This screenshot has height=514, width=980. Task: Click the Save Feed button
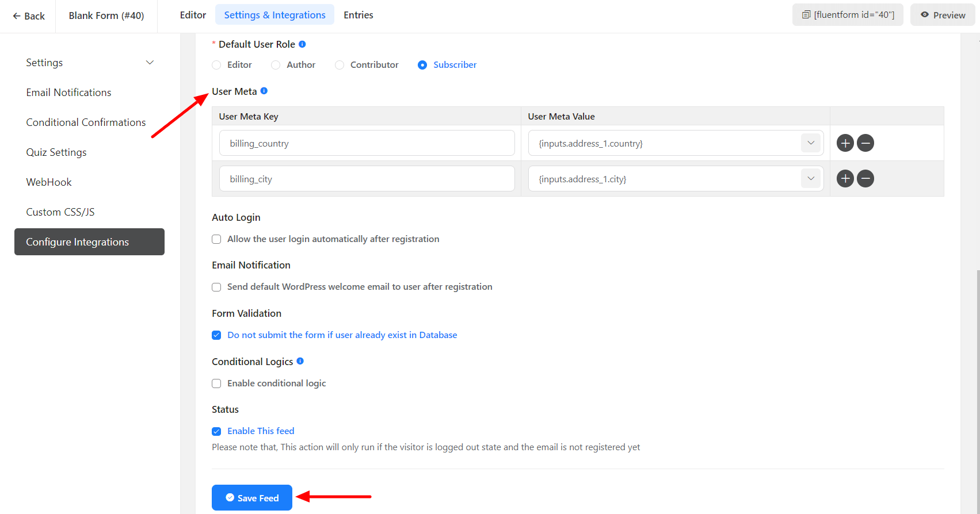(251, 498)
